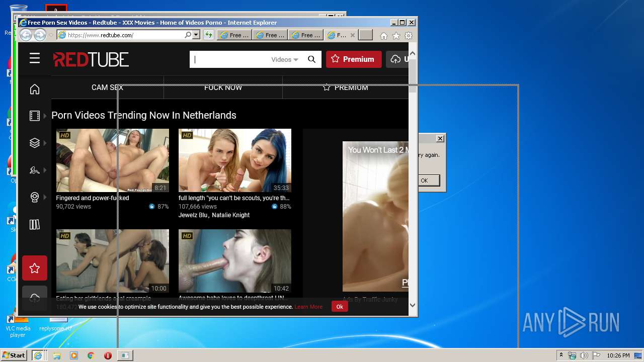Expand the arrow beside film-strip sidebar icon

45,116
